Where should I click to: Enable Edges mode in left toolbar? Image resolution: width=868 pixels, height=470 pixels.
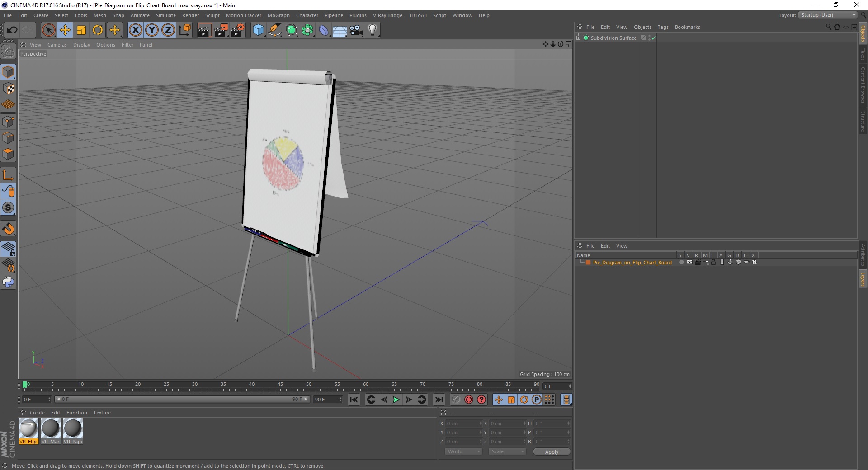pos(8,138)
